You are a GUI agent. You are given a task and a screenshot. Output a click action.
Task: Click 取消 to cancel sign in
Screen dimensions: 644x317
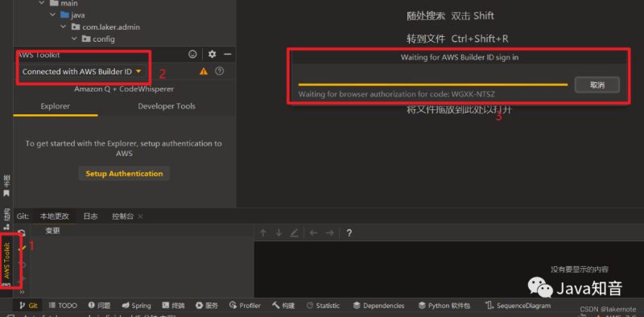click(597, 85)
